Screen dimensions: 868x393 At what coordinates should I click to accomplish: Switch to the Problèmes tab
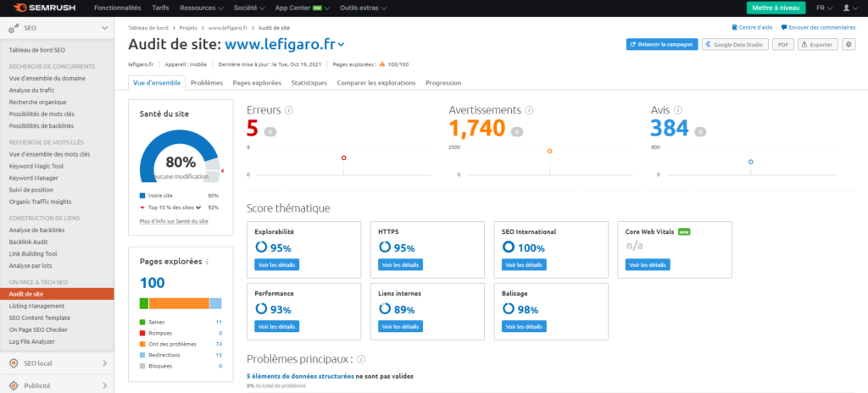(207, 82)
